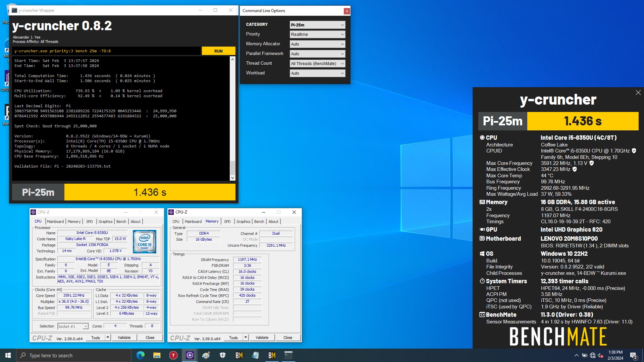Click the Intel Core i5 logo in CPU-Z
The width and height of the screenshot is (644, 362).
145,241
